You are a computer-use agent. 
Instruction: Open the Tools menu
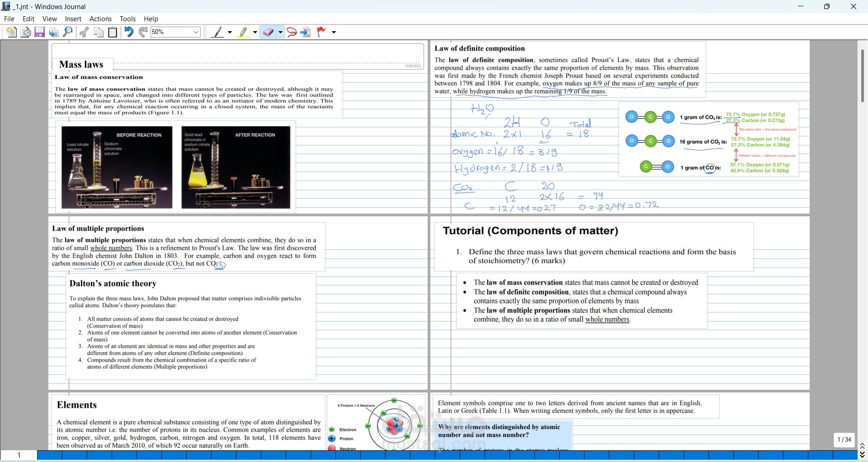(x=128, y=19)
